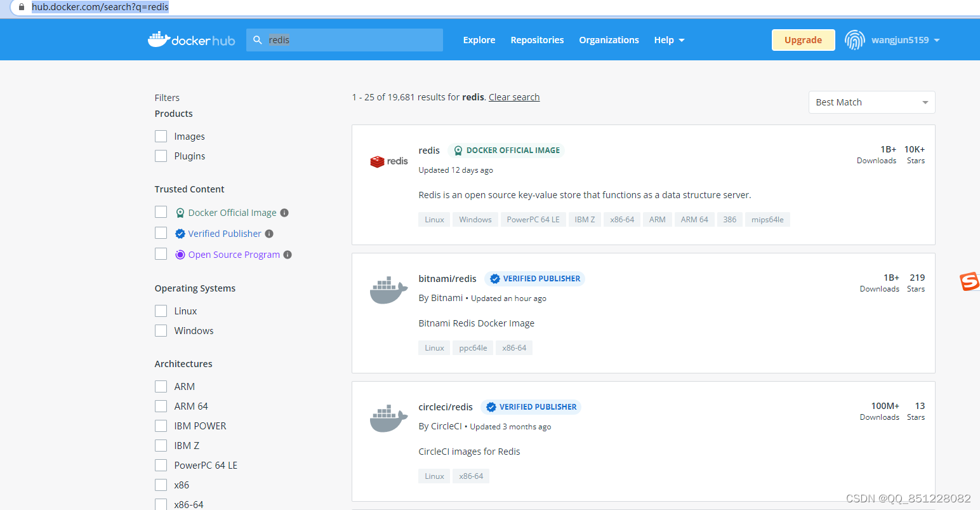
Task: Click the blue verified checkmark icon in filters
Action: [x=180, y=234]
